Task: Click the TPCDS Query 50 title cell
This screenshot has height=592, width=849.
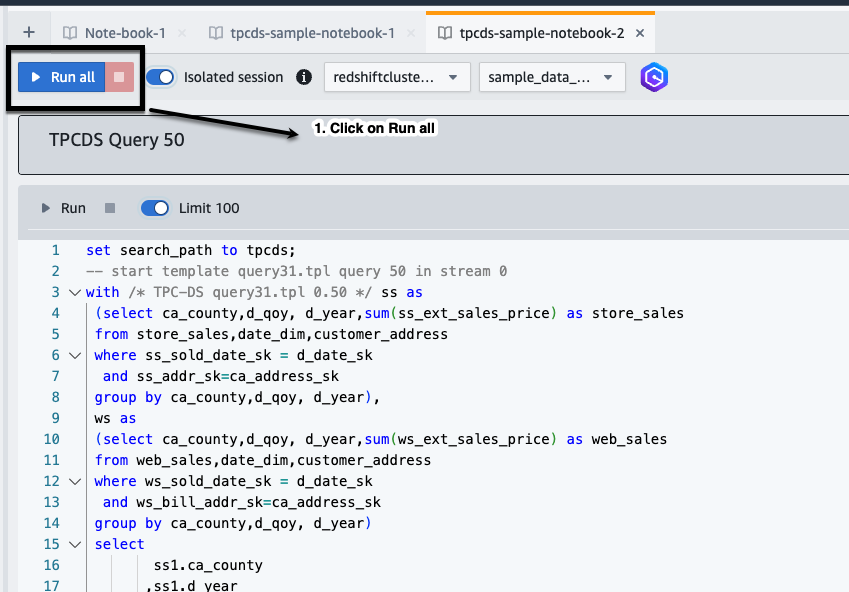Action: pos(433,145)
